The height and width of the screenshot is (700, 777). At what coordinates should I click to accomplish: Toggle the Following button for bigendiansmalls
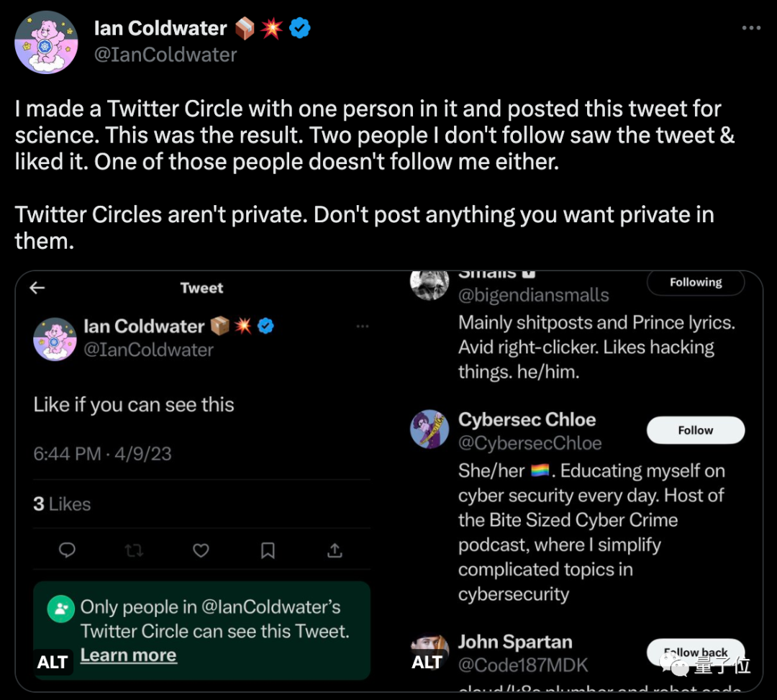coord(695,283)
